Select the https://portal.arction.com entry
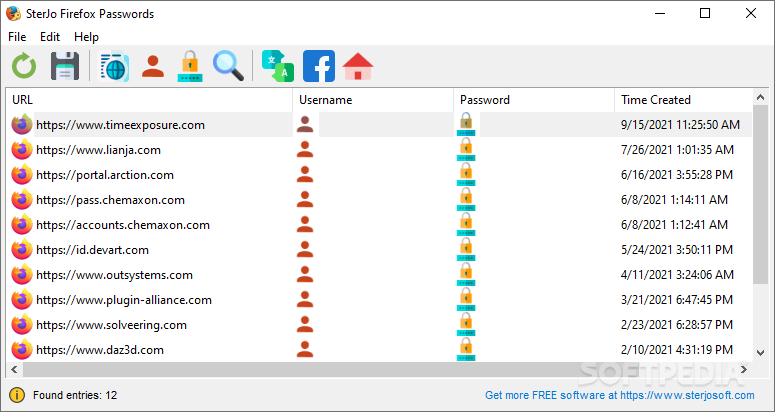775x412 pixels. click(x=105, y=175)
